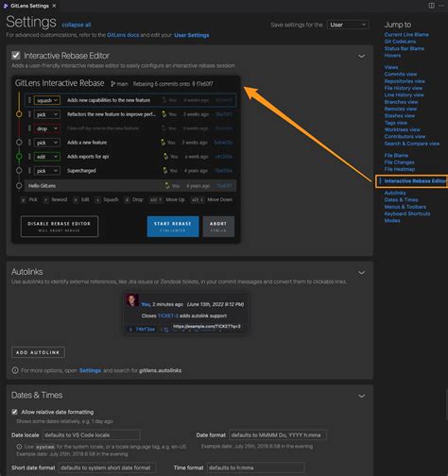448x476 pixels.
Task: Open the drop action dropdown
Action: [47, 128]
